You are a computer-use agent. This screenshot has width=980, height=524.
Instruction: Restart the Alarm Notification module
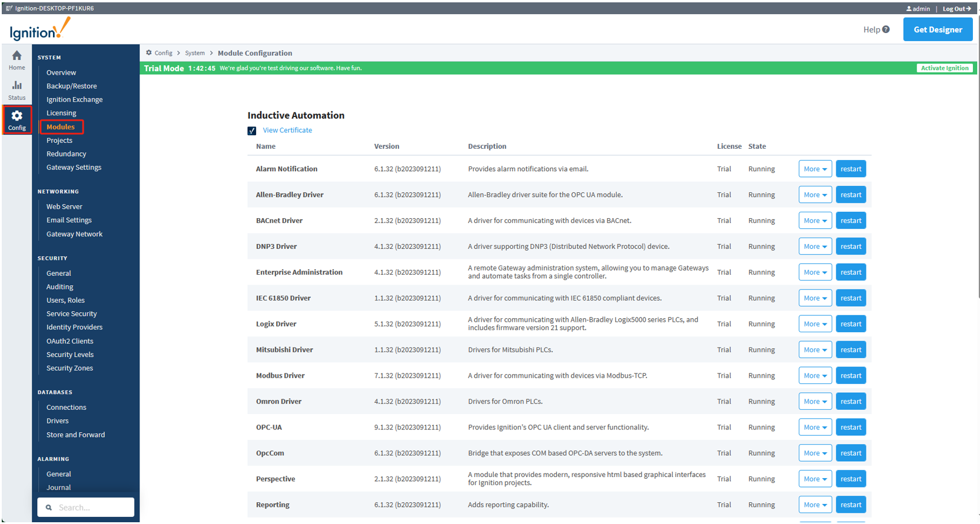pos(851,169)
